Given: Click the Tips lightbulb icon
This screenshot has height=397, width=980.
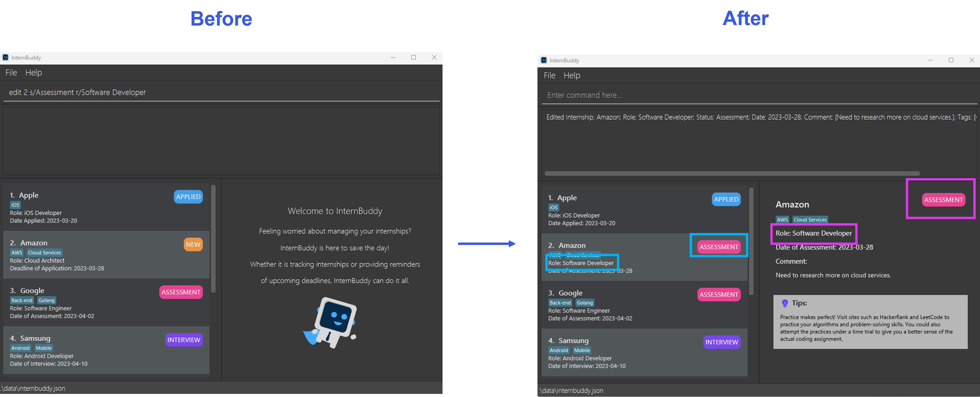Looking at the screenshot, I should coord(784,303).
